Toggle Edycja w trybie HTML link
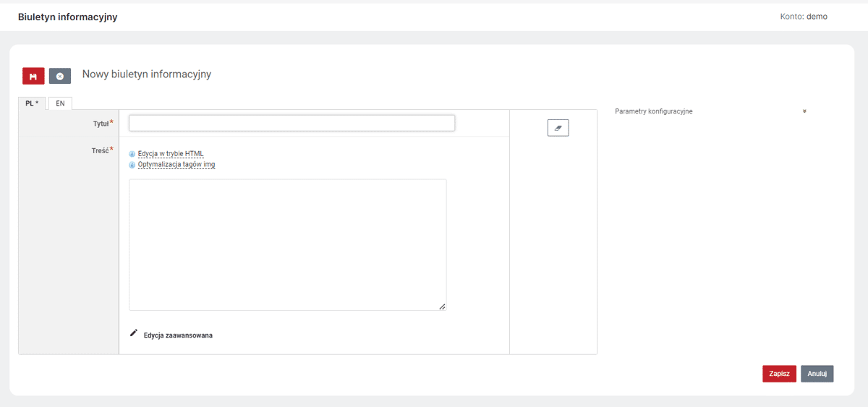The width and height of the screenshot is (868, 407). pos(171,154)
